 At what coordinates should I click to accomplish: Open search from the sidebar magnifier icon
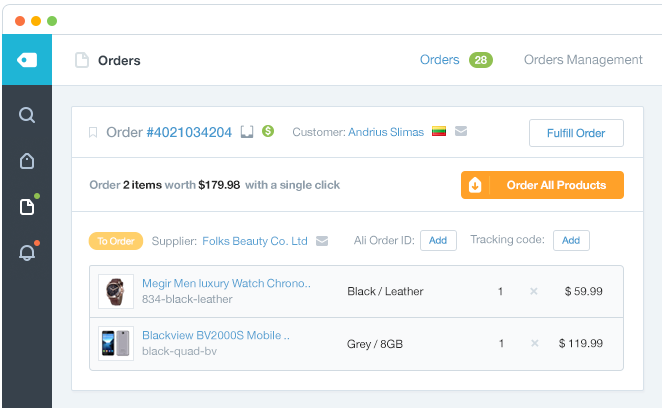[x=27, y=115]
